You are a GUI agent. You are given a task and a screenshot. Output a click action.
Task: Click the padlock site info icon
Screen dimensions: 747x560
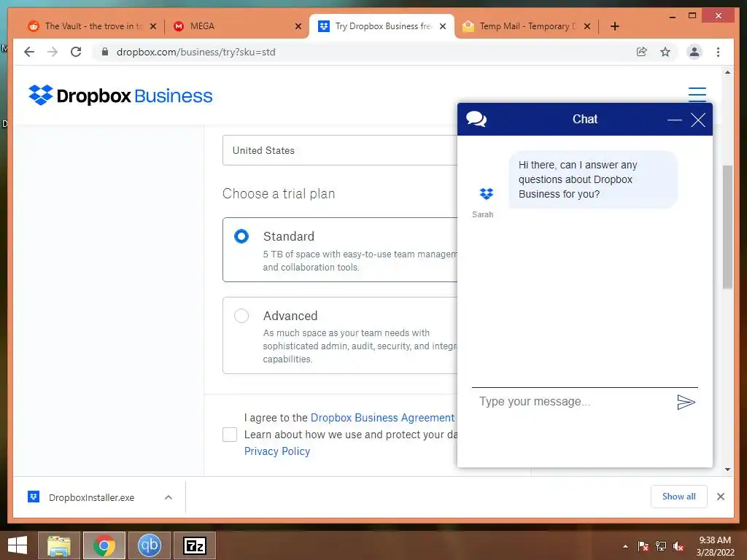105,52
